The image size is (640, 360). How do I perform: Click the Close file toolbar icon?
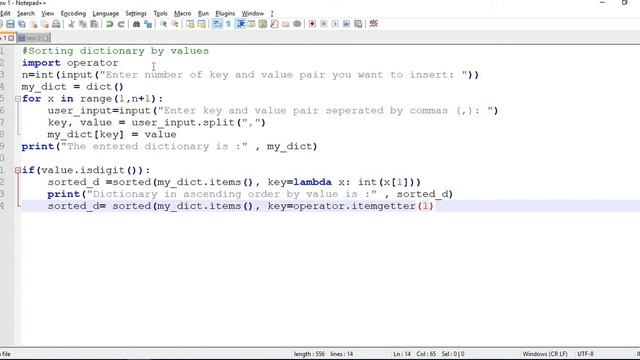[33, 24]
